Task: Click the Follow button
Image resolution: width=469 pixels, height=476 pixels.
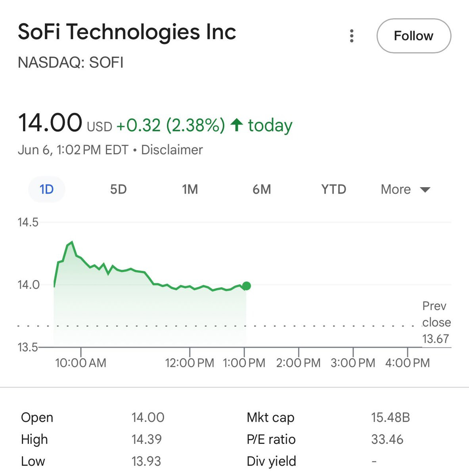Action: point(413,36)
